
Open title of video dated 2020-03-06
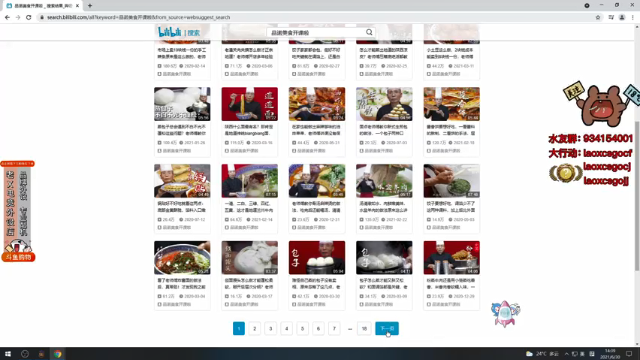[249, 53]
